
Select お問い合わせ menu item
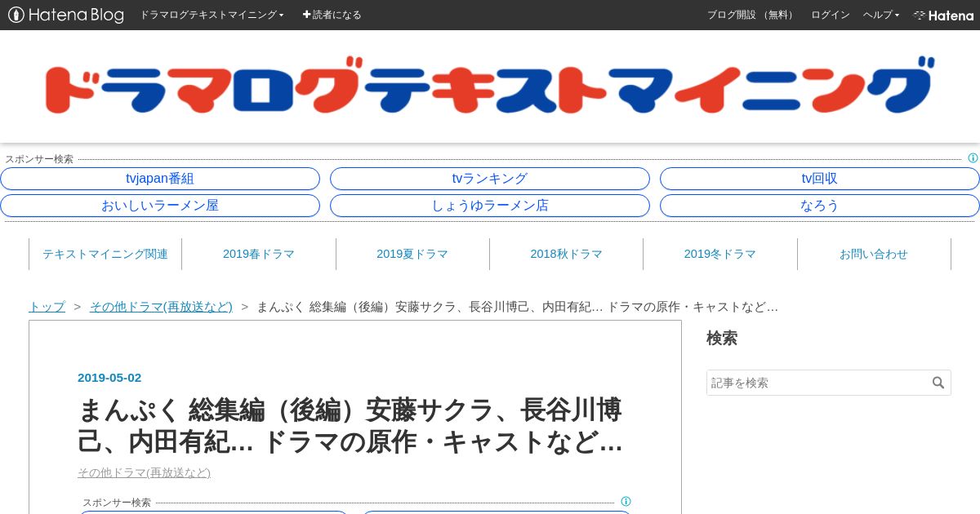[x=874, y=254]
